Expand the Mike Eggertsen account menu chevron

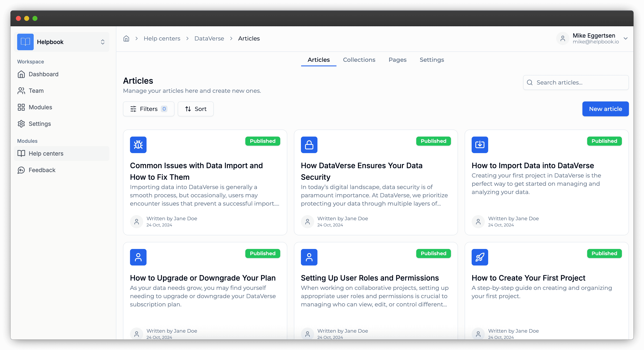coord(625,38)
